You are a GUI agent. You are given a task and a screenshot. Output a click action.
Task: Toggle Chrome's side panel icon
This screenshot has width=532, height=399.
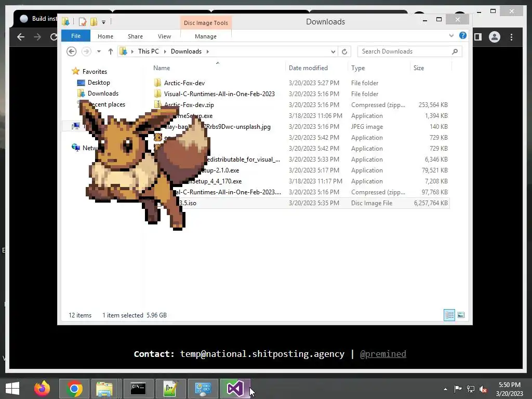point(478,37)
